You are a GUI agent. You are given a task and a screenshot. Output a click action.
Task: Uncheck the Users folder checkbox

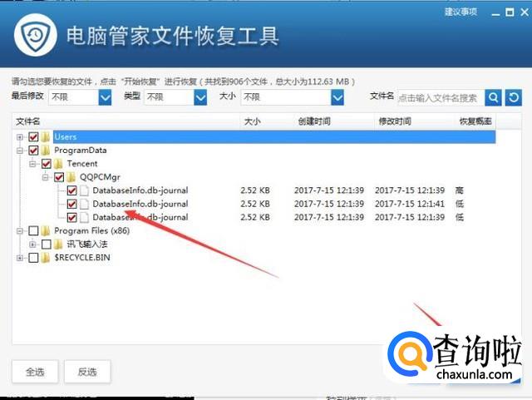click(x=33, y=137)
